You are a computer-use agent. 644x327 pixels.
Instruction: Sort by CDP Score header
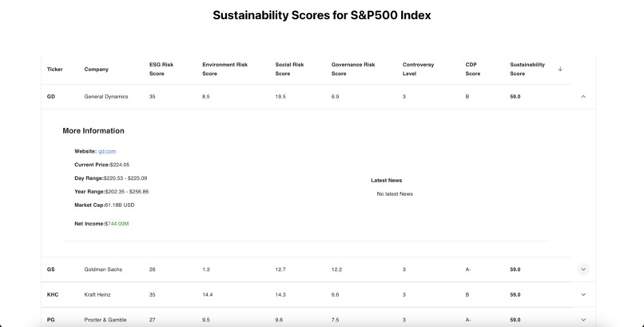[473, 69]
